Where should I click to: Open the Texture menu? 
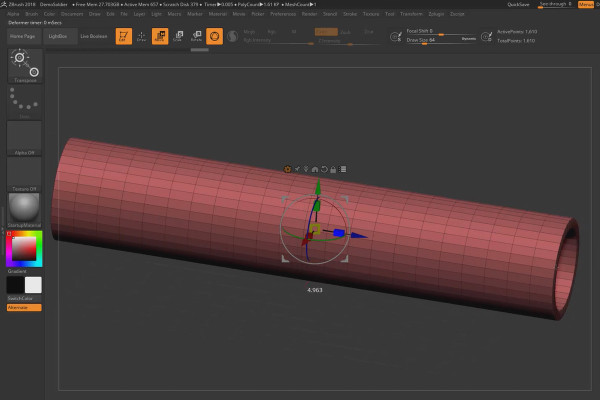(x=371, y=14)
